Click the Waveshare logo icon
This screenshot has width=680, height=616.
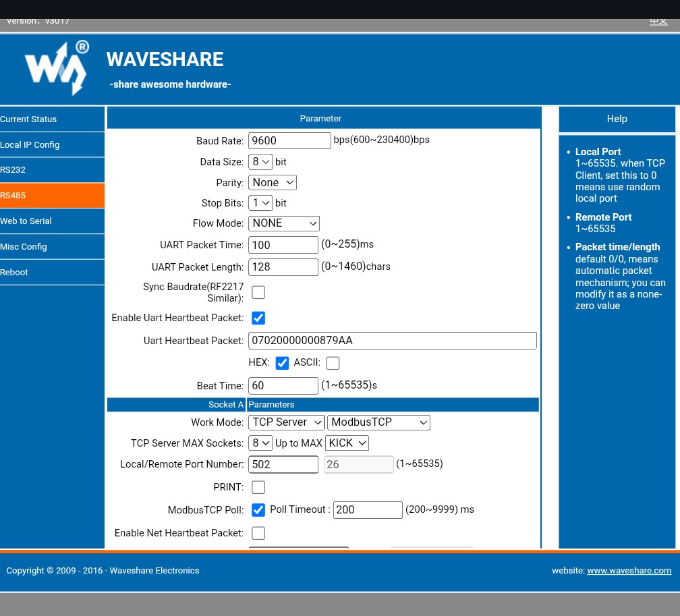point(57,68)
